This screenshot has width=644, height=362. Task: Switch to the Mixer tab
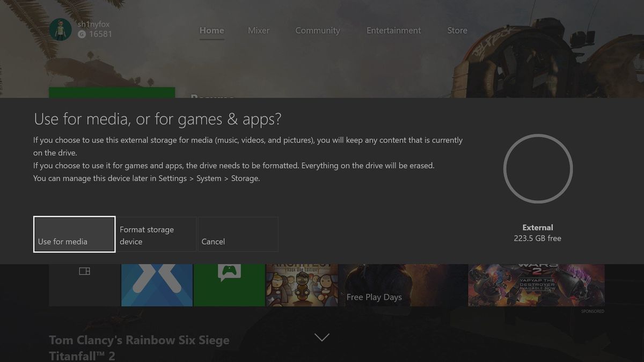tap(259, 31)
